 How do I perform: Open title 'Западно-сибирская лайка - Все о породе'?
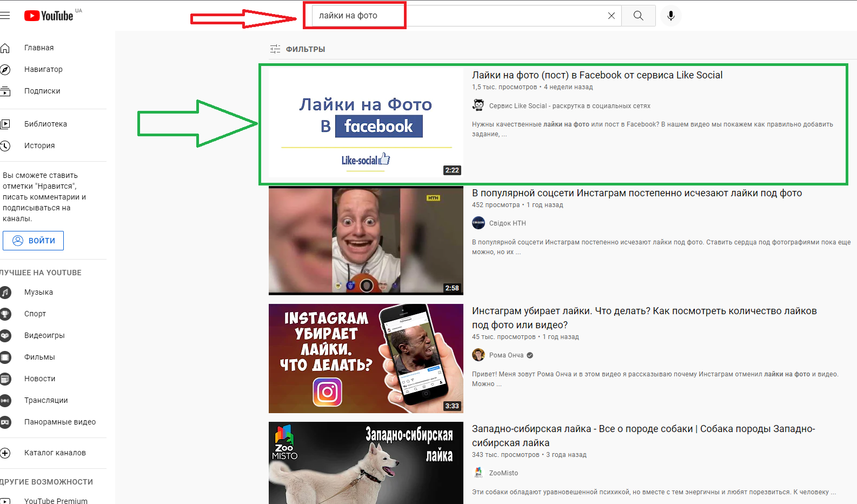pos(643,436)
